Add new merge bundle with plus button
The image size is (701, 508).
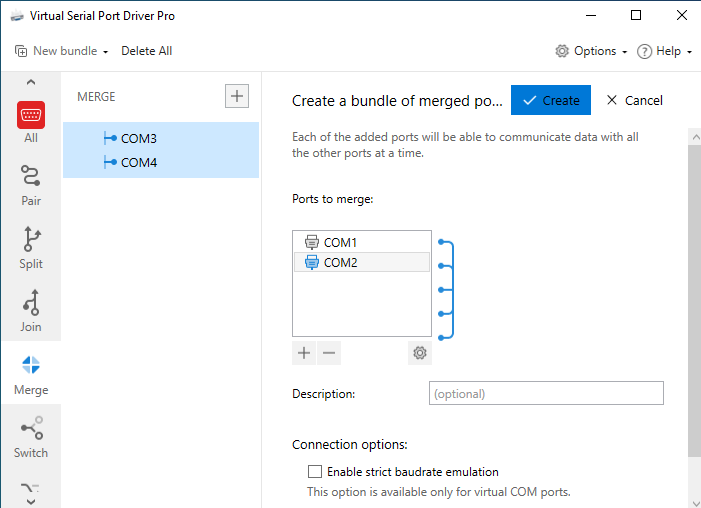(x=236, y=96)
